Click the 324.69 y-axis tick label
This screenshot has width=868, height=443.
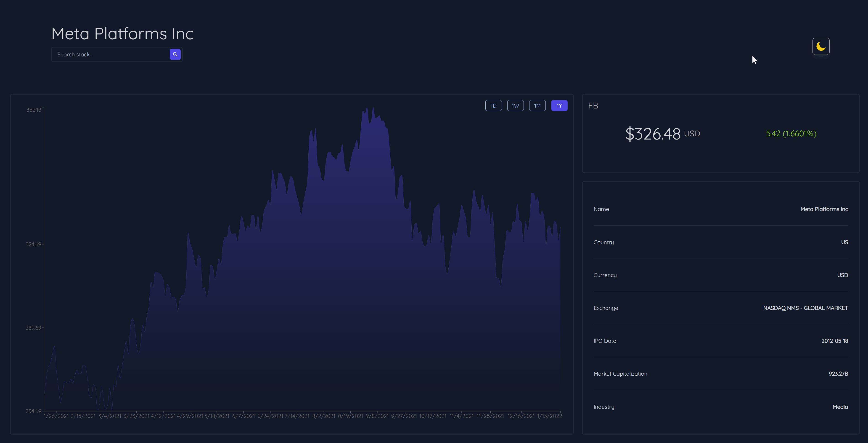click(33, 244)
